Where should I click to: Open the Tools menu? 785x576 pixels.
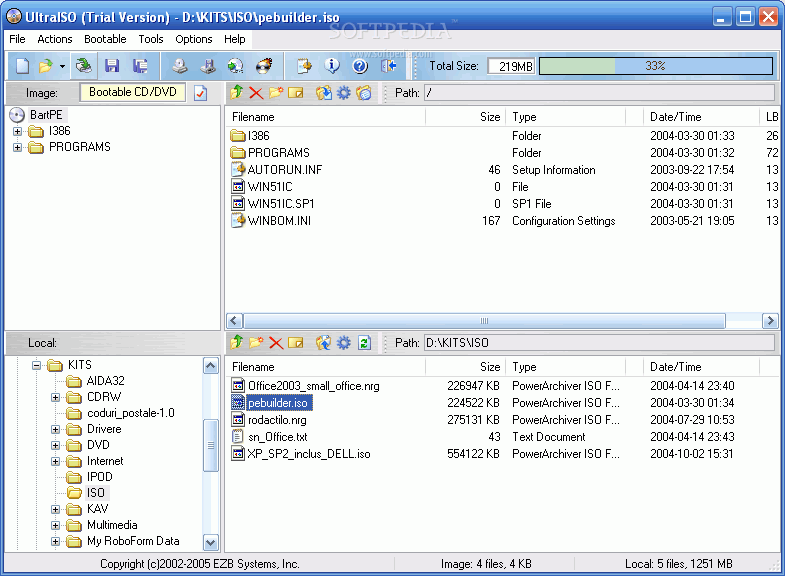(x=151, y=39)
